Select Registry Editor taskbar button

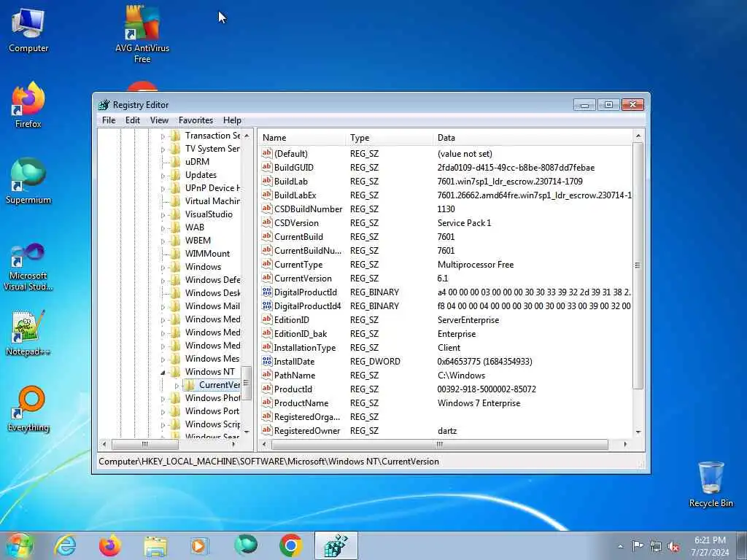(336, 545)
